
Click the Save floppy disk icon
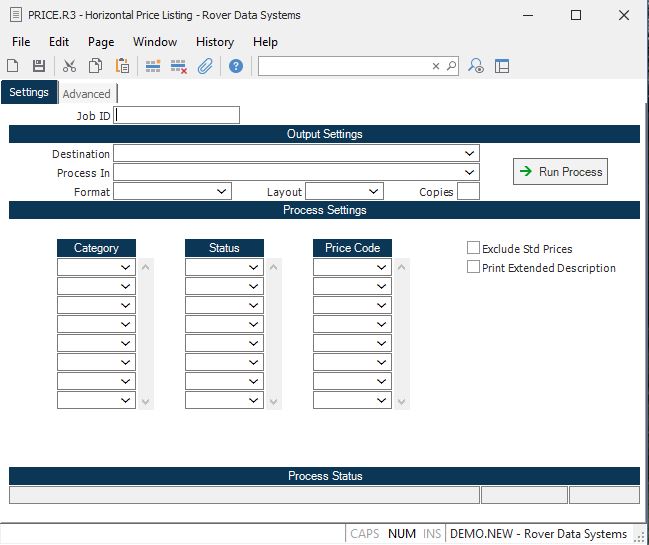39,66
